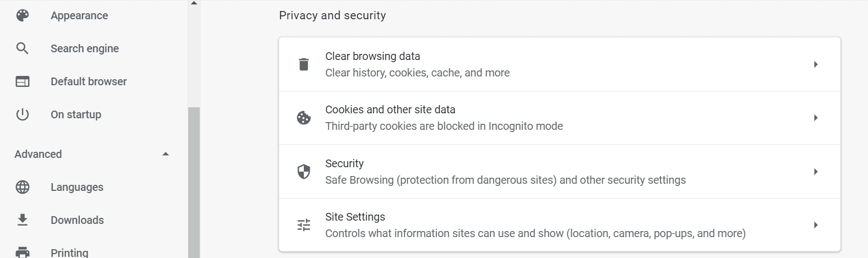Viewport: 868px width, 258px height.
Task: Click the Downloads arrow icon
Action: click(x=23, y=220)
